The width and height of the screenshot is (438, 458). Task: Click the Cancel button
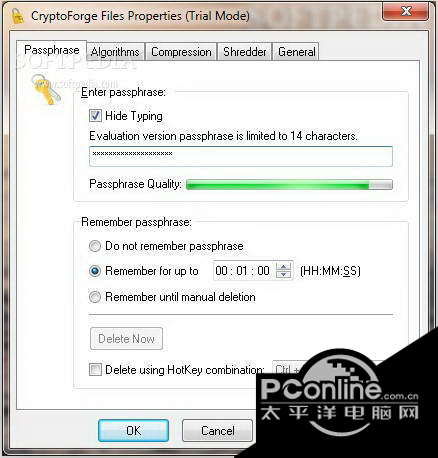(217, 431)
